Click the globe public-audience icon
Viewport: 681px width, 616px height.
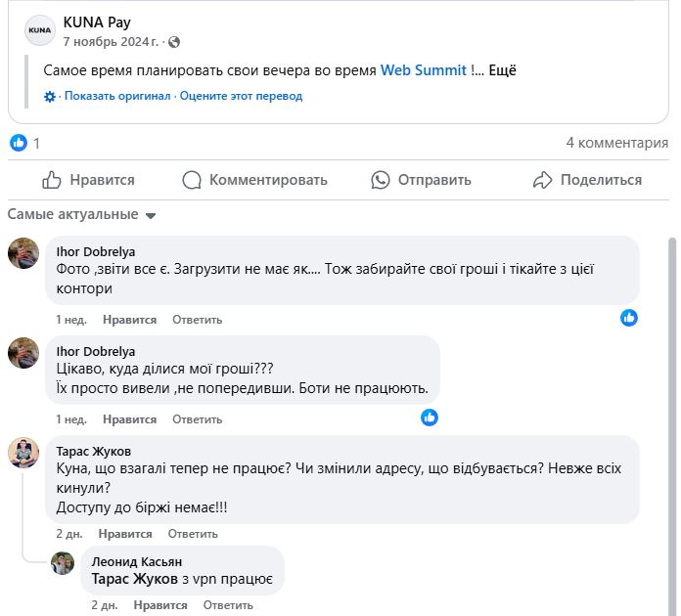tap(174, 42)
